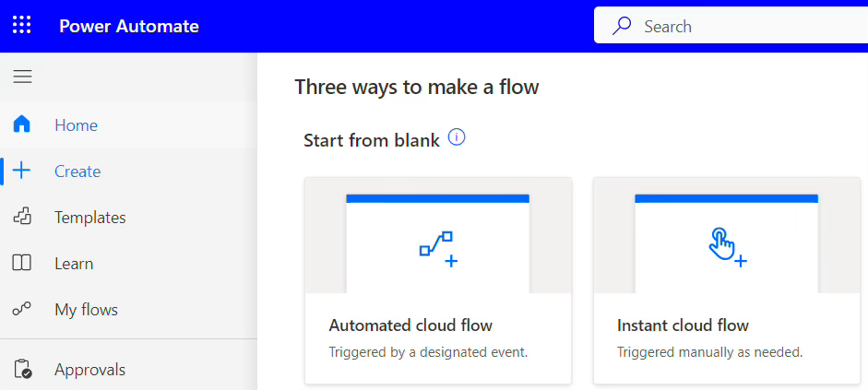
Task: Click the Home house icon
Action: tap(22, 124)
